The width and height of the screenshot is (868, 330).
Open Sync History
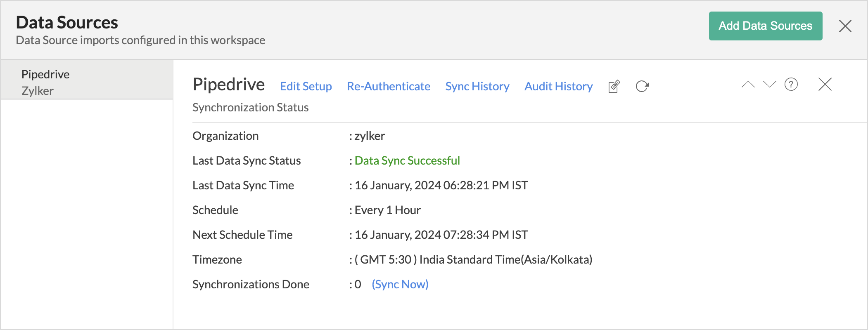click(477, 86)
